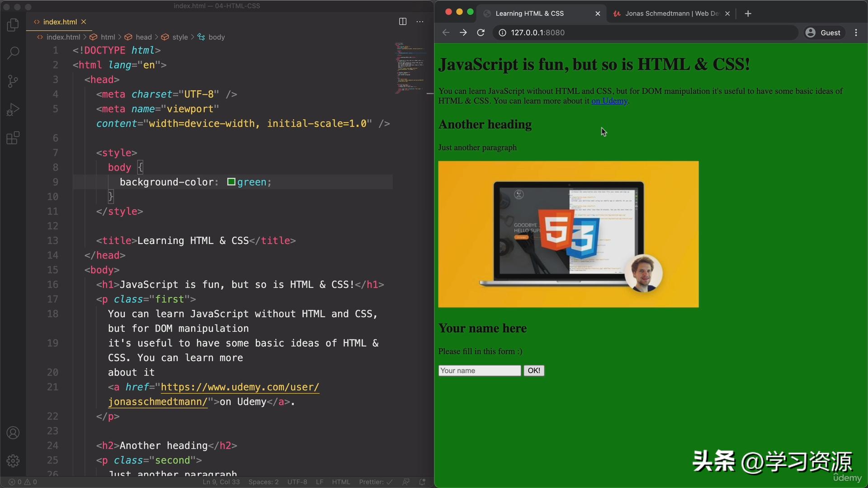Open VS Code settings gear menu

tap(13, 461)
